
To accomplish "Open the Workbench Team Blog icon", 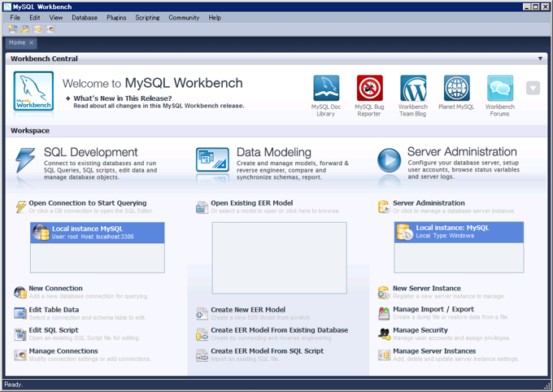I will [413, 88].
